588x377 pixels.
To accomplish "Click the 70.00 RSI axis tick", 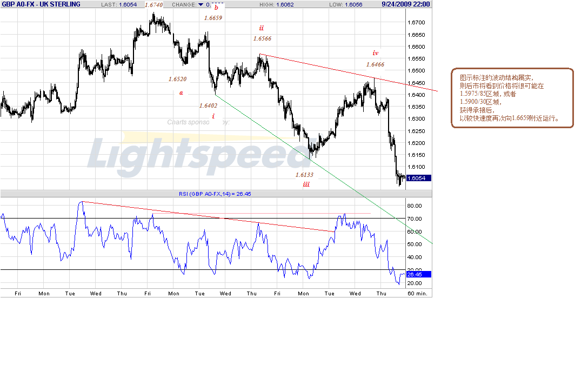I will point(415,219).
